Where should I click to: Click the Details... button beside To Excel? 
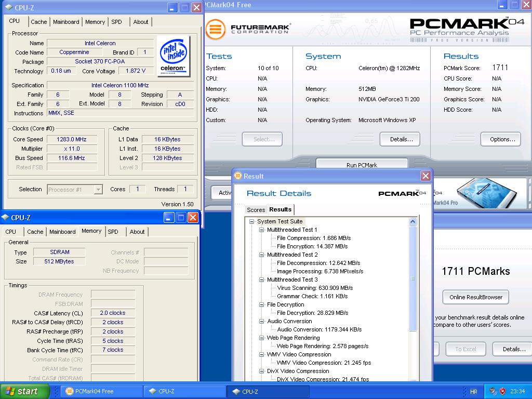(x=512, y=349)
